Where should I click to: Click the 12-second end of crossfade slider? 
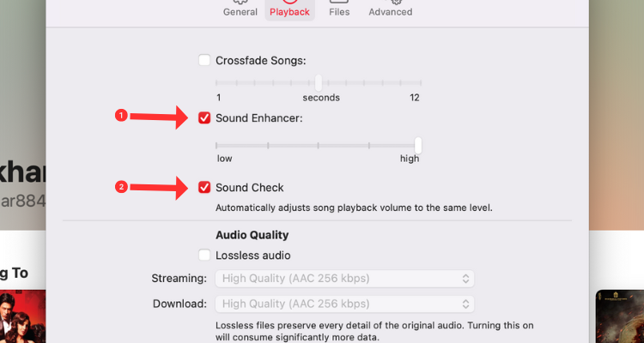point(420,83)
